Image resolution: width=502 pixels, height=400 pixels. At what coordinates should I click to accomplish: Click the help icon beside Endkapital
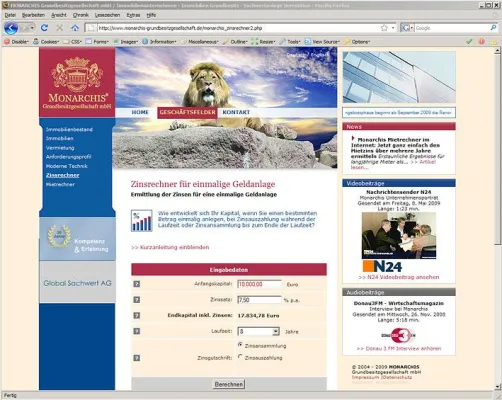[137, 315]
